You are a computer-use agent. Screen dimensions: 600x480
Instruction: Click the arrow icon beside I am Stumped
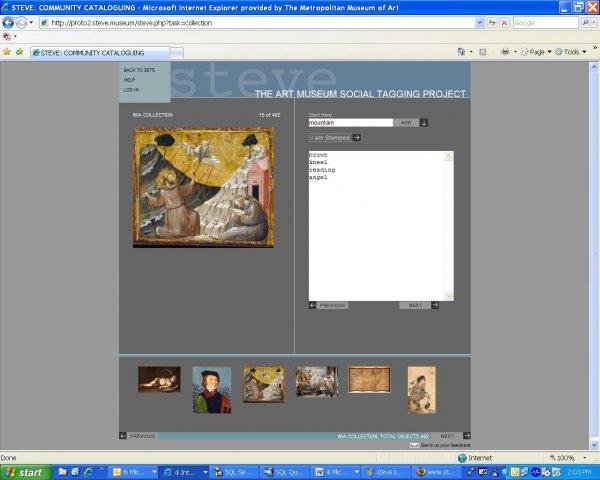tap(357, 137)
